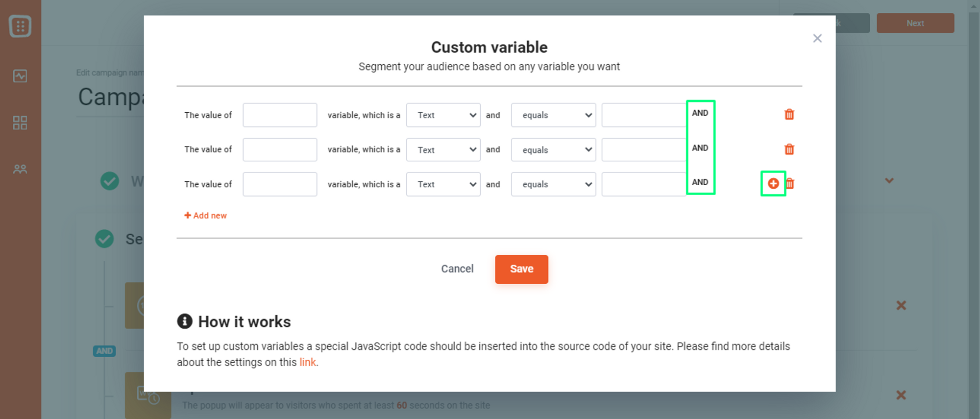
Task: Toggle the first row AND operator
Action: [x=700, y=113]
